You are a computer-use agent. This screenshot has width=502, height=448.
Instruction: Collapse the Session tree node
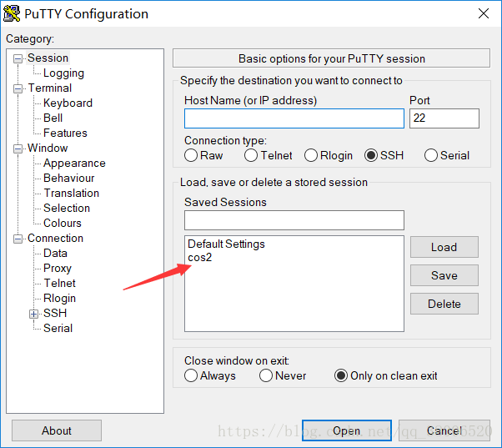tap(18, 58)
